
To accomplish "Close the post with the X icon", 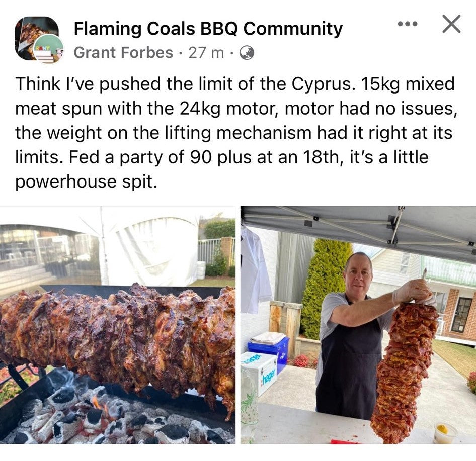I will [x=451, y=24].
